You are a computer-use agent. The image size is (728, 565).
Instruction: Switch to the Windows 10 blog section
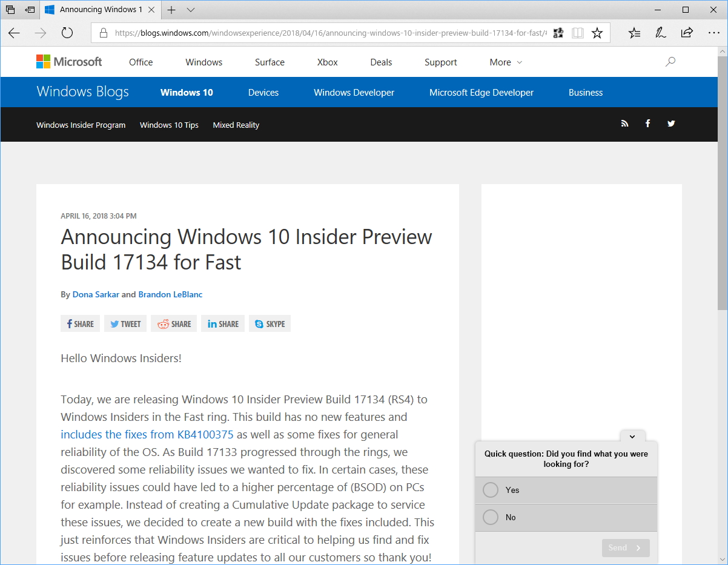[x=186, y=92]
